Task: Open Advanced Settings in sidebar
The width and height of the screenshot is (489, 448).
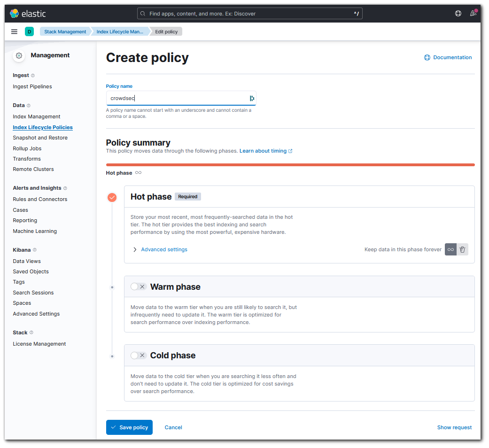Action: tap(36, 314)
